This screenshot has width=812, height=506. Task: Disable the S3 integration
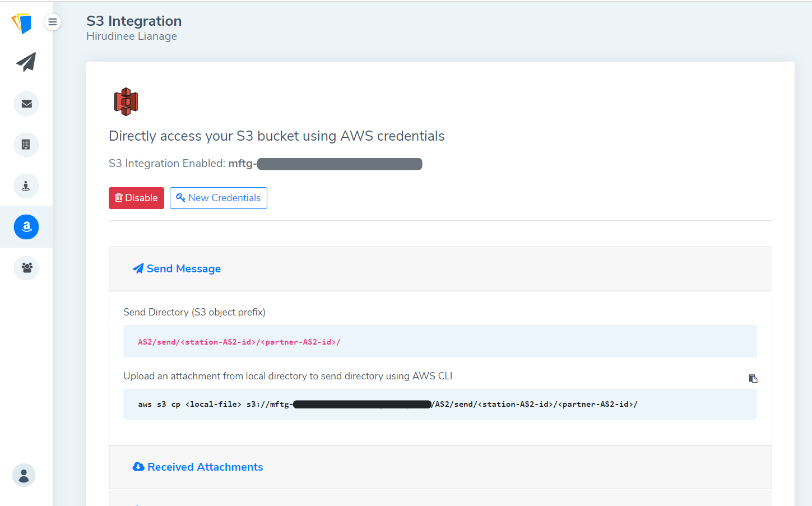[136, 198]
